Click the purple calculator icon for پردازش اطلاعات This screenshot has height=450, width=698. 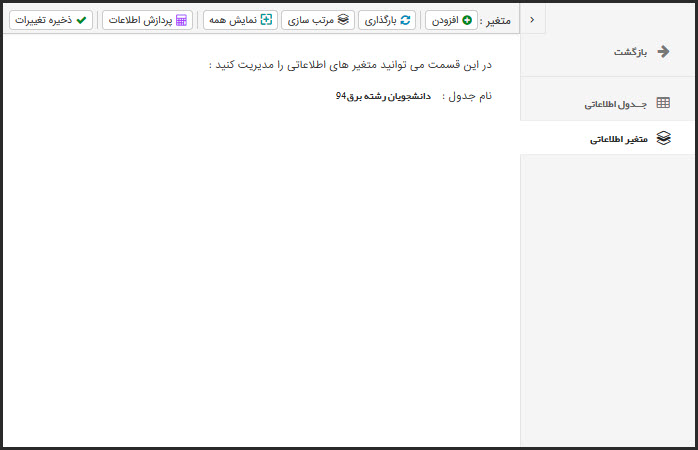(x=181, y=20)
